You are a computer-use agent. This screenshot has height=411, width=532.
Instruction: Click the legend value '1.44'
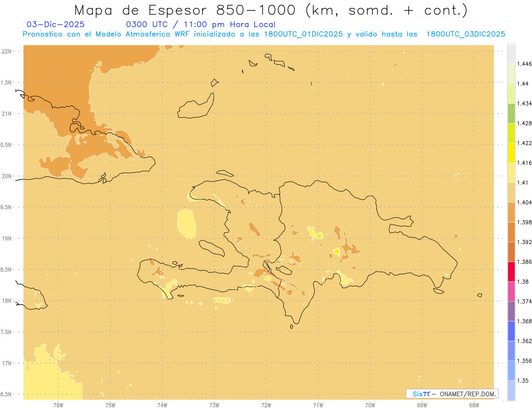point(524,83)
